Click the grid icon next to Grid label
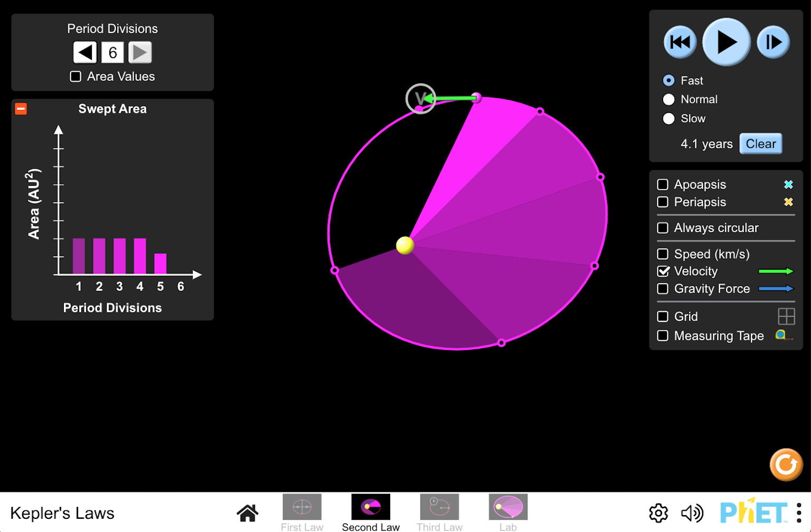811x532 pixels. pyautogui.click(x=786, y=316)
